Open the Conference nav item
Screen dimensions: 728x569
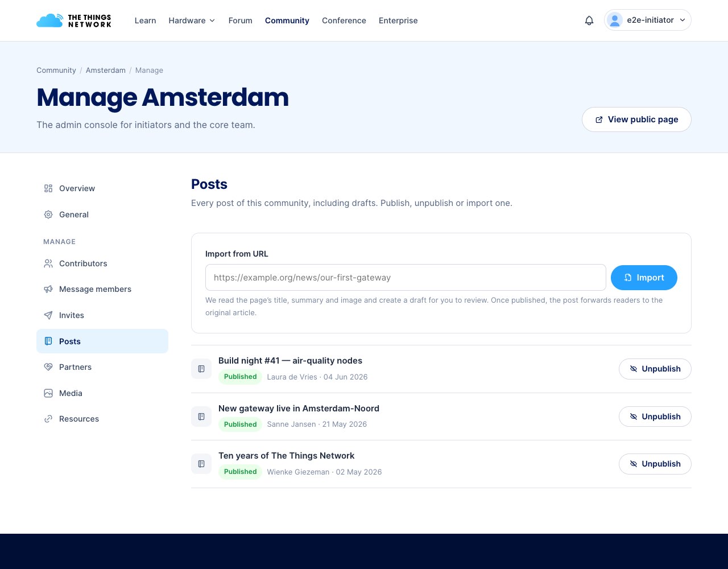[x=344, y=20]
